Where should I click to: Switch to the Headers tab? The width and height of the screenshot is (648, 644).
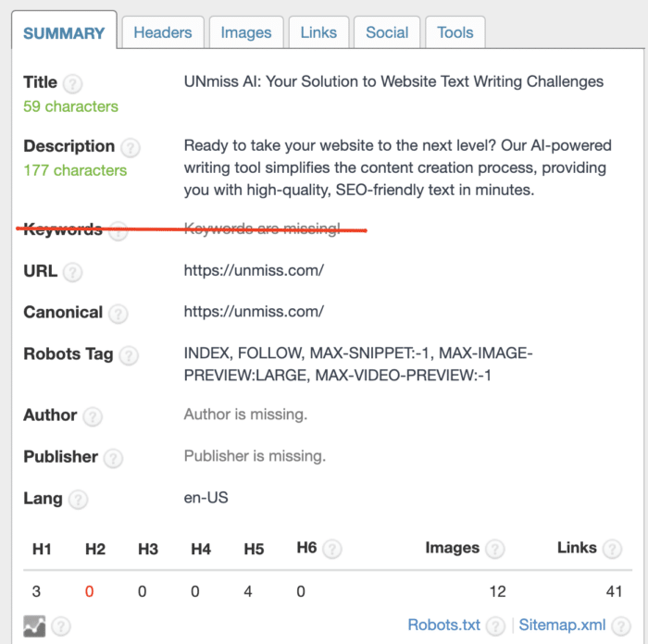[x=163, y=32]
